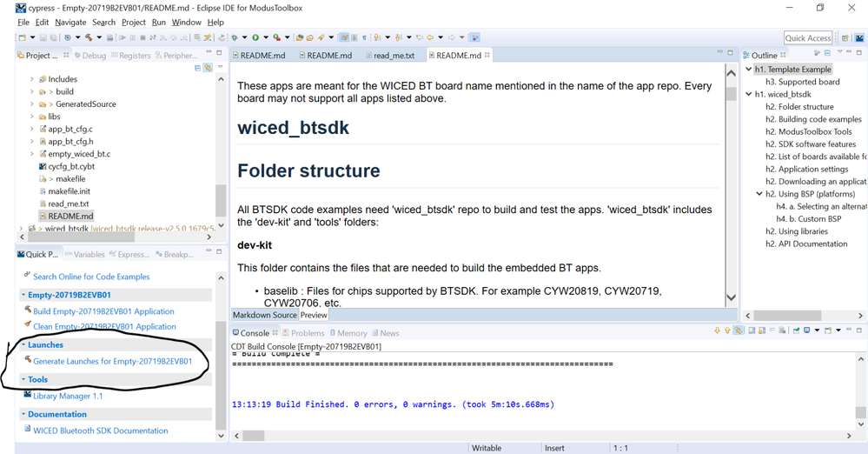This screenshot has width=868, height=454.
Task: Collapse h1. wiced_btsdk in Outline
Action: pos(749,94)
